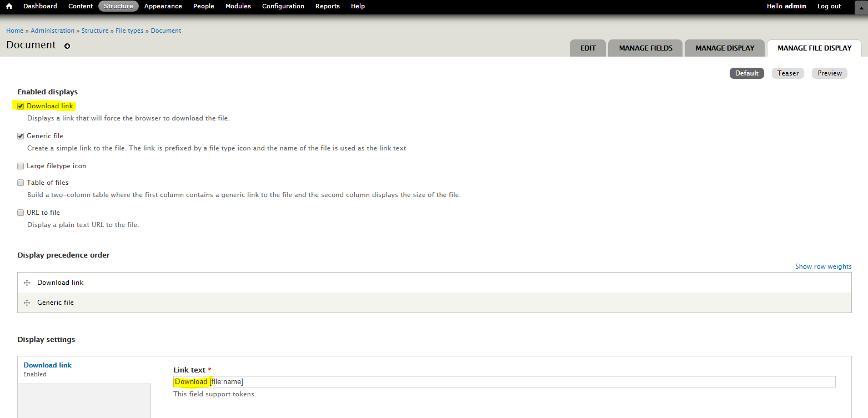Select the Preview view mode
868x418 pixels.
coord(830,73)
